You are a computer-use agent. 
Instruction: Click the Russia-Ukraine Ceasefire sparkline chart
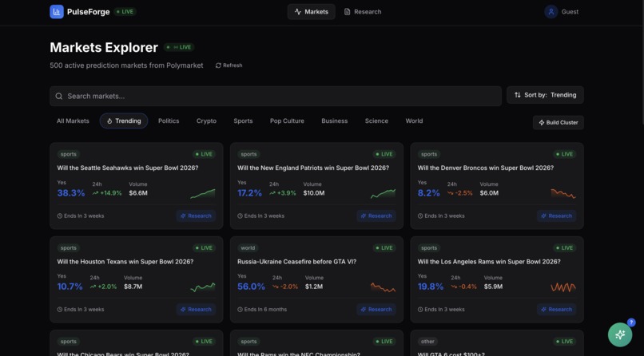(383, 287)
